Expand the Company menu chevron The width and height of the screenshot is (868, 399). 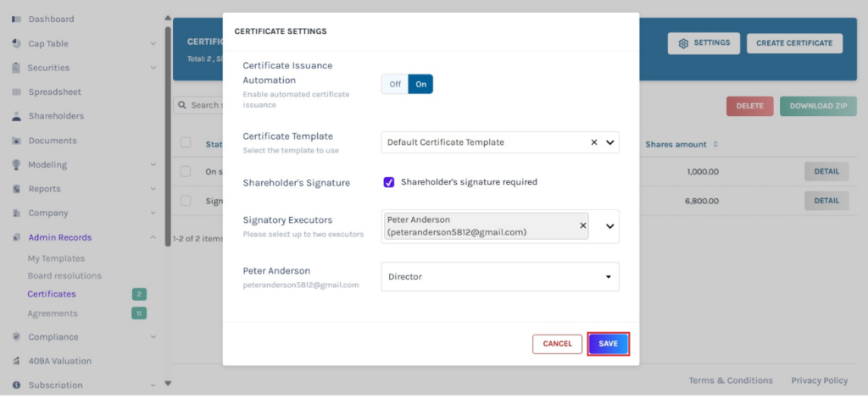[153, 213]
